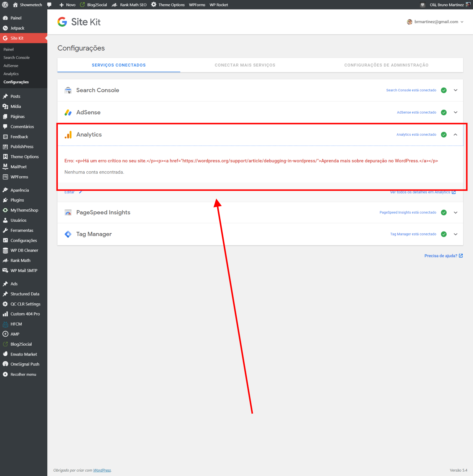Open AdSense submenu item in sidebar
The width and height of the screenshot is (473, 476).
click(11, 66)
